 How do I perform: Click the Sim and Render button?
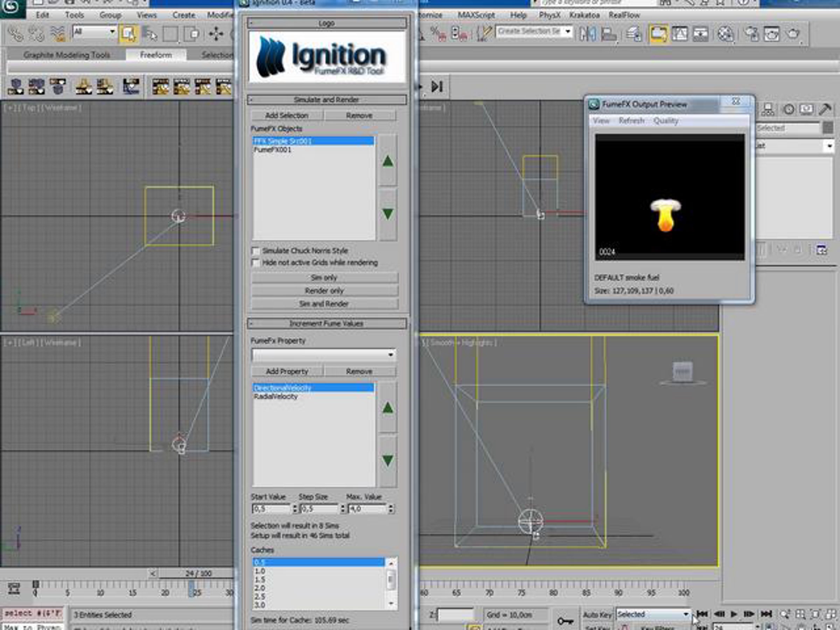pyautogui.click(x=324, y=304)
